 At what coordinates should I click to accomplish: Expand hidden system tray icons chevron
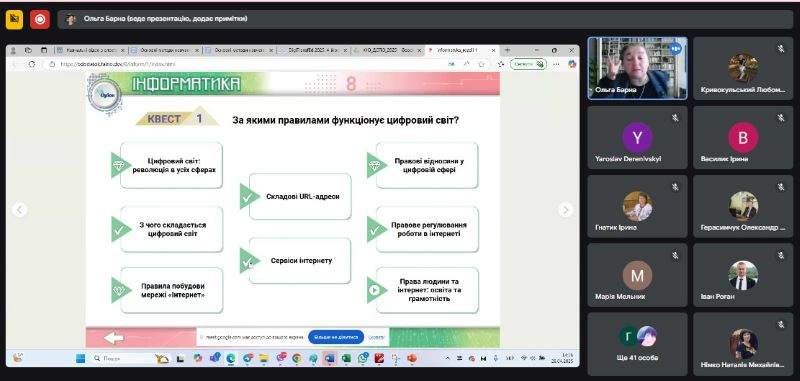click(x=448, y=359)
